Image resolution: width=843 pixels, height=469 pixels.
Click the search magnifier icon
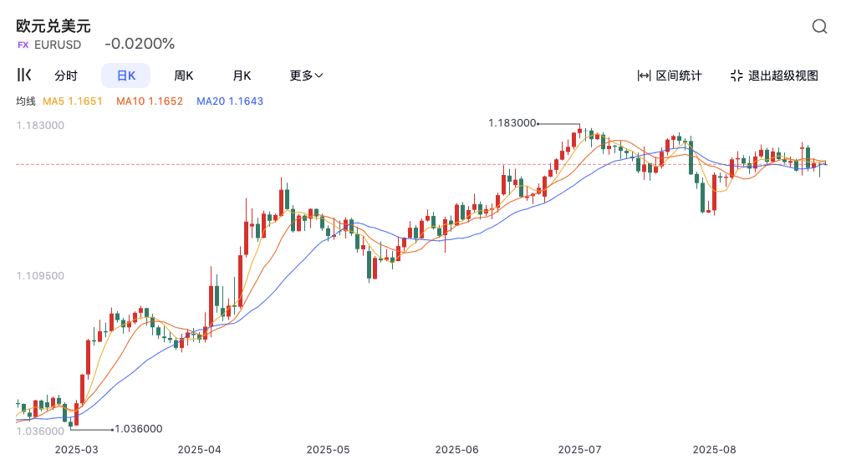[819, 27]
